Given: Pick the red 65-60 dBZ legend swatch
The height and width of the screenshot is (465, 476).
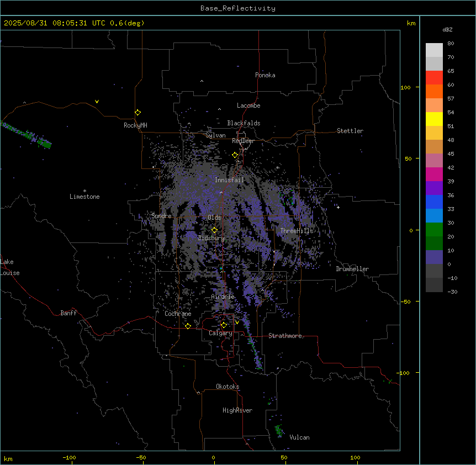Looking at the screenshot, I should coord(434,78).
